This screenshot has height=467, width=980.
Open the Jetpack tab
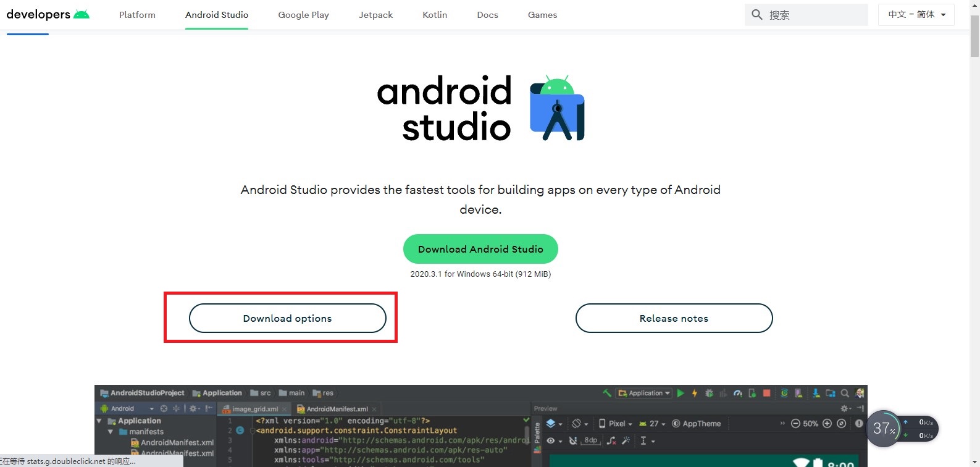[x=375, y=15]
